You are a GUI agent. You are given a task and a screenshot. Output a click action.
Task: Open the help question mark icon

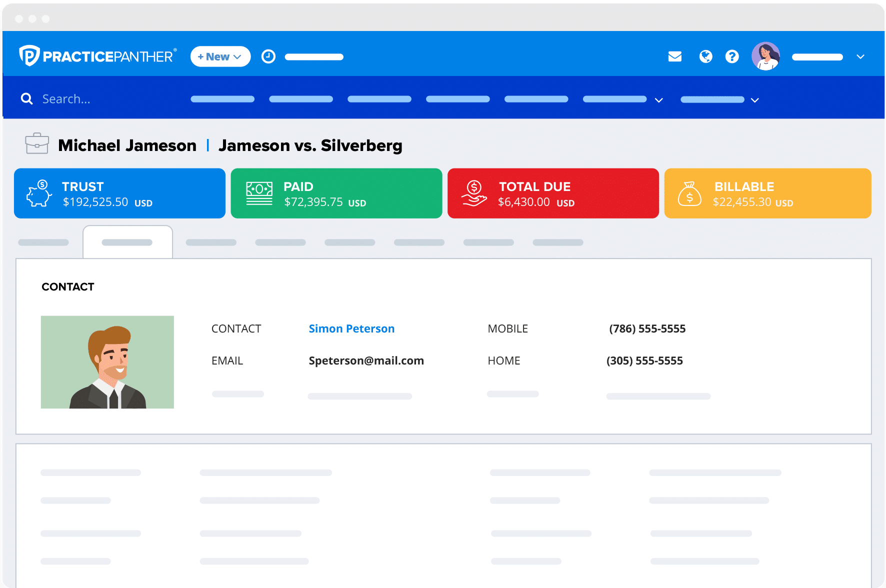click(732, 56)
